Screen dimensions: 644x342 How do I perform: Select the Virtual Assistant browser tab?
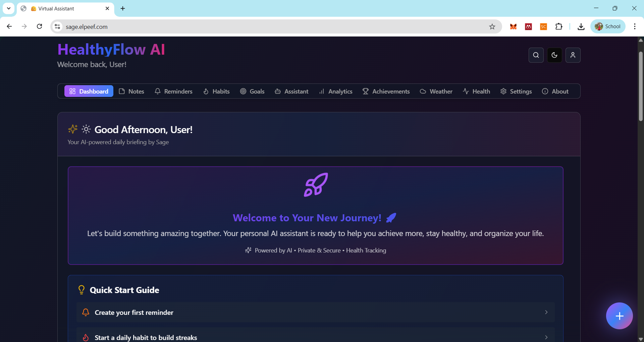point(65,9)
